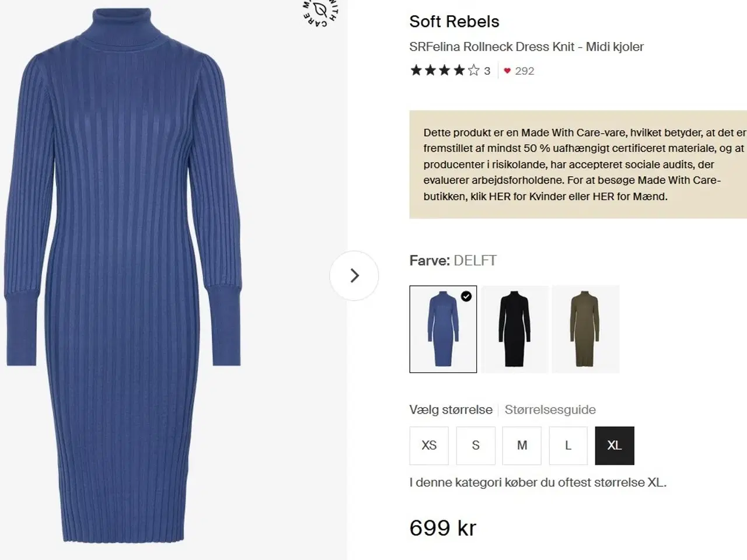Select size XS

tap(429, 446)
